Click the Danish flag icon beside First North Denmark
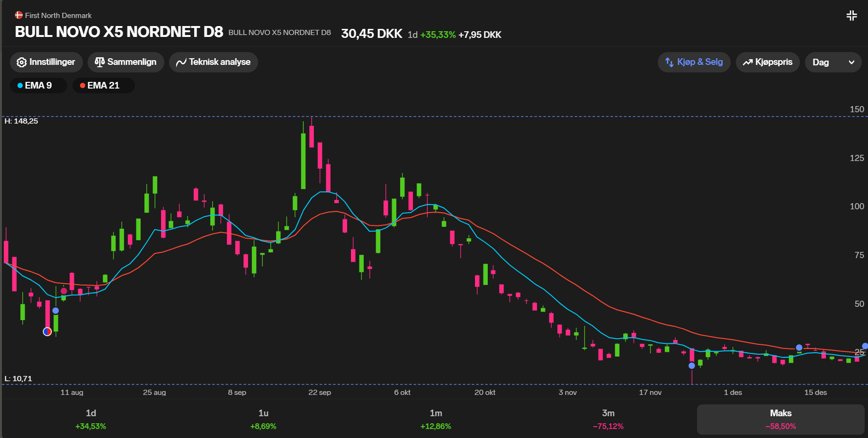The height and width of the screenshot is (438, 868). point(19,15)
